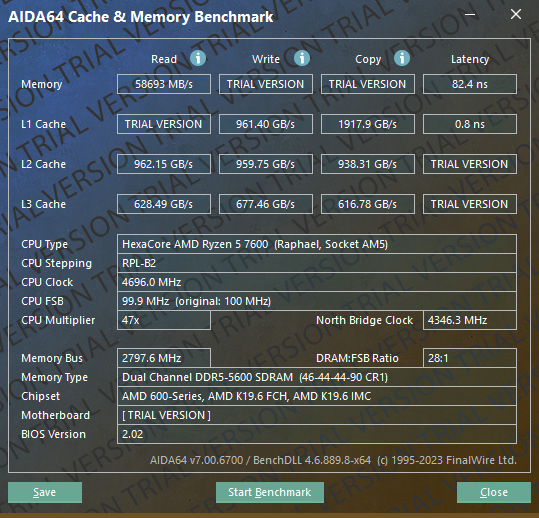Select L2 Cache write 959.75 GB/s
The image size is (539, 518).
pos(266,164)
